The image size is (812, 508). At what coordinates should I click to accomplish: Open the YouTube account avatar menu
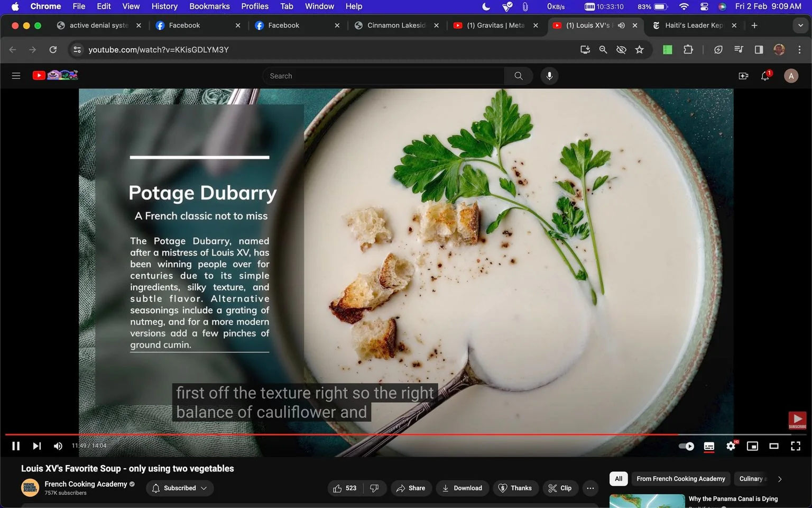tap(791, 76)
